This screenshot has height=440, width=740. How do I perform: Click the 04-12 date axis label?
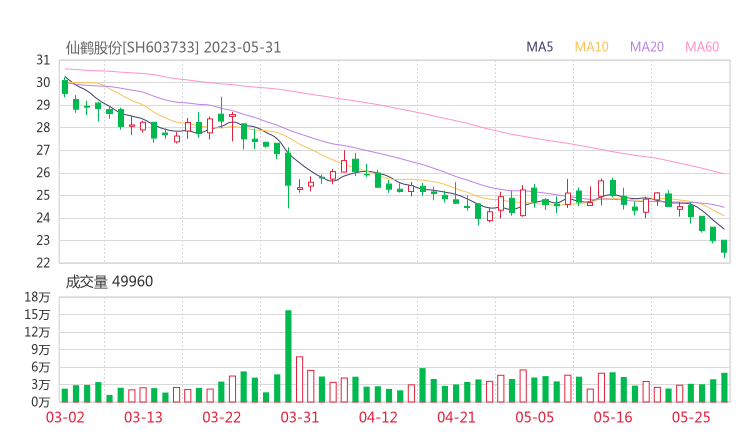(378, 417)
